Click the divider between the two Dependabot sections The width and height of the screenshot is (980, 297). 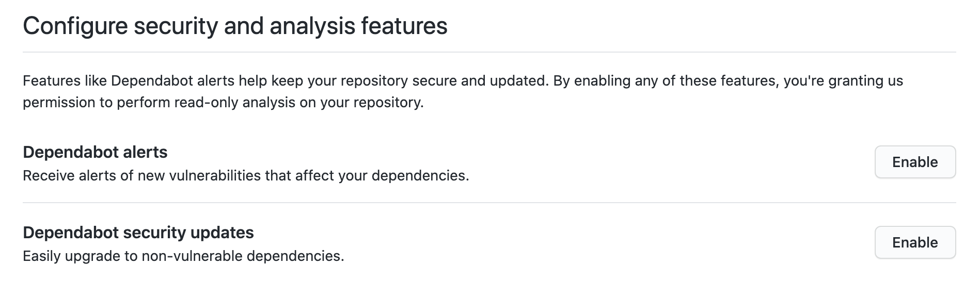click(x=489, y=203)
